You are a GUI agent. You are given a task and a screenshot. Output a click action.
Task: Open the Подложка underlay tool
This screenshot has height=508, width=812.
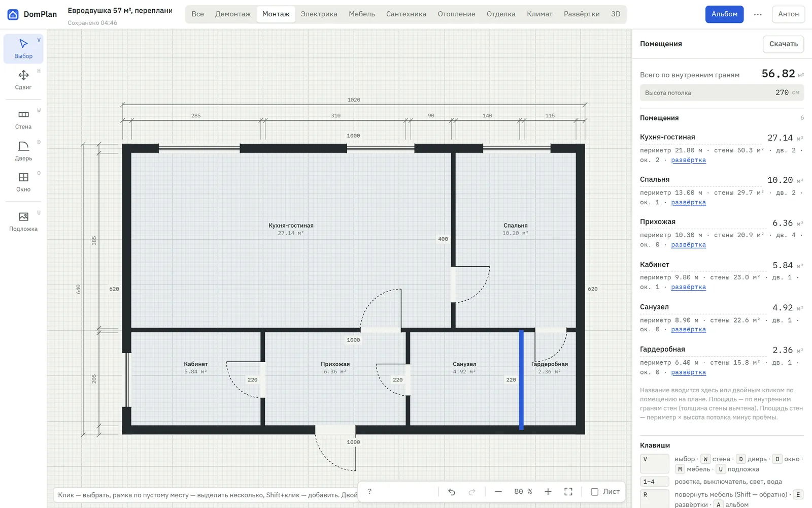(x=23, y=221)
